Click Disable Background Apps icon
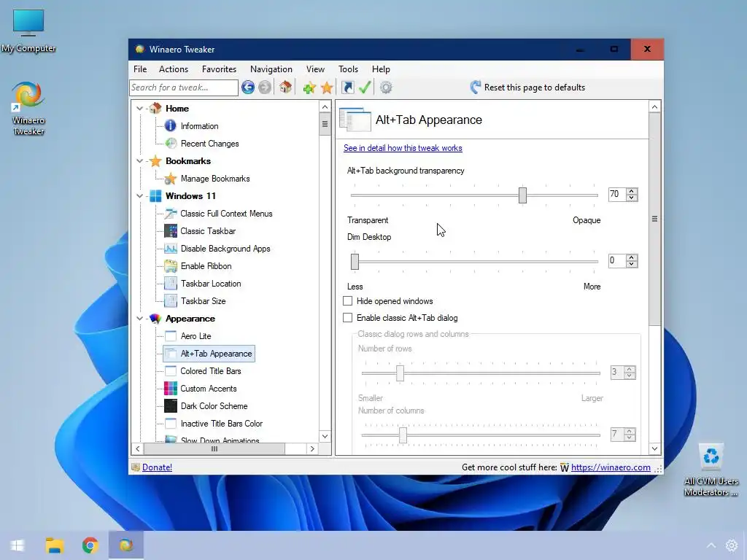The width and height of the screenshot is (747, 560). (x=171, y=249)
